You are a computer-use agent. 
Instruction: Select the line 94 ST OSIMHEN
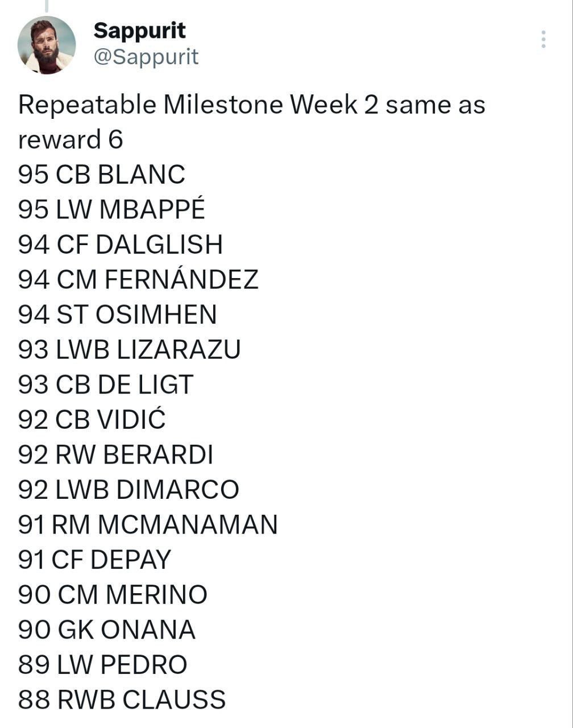pyautogui.click(x=117, y=315)
